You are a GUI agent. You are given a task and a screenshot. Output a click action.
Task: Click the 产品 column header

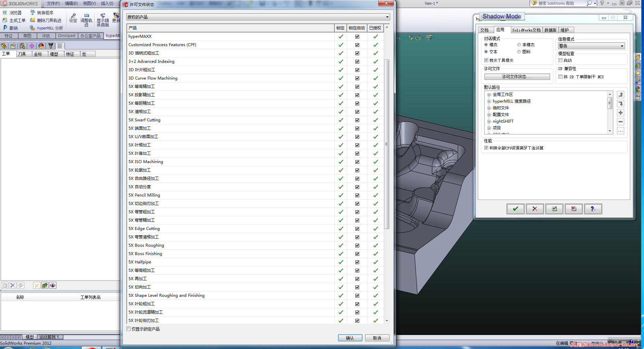click(231, 28)
